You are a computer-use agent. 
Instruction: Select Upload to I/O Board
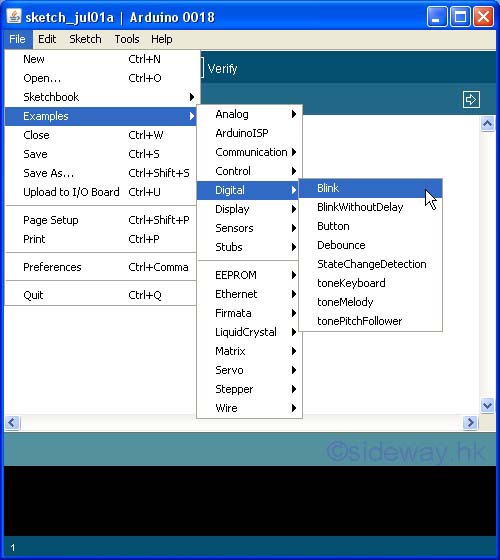coord(100,192)
